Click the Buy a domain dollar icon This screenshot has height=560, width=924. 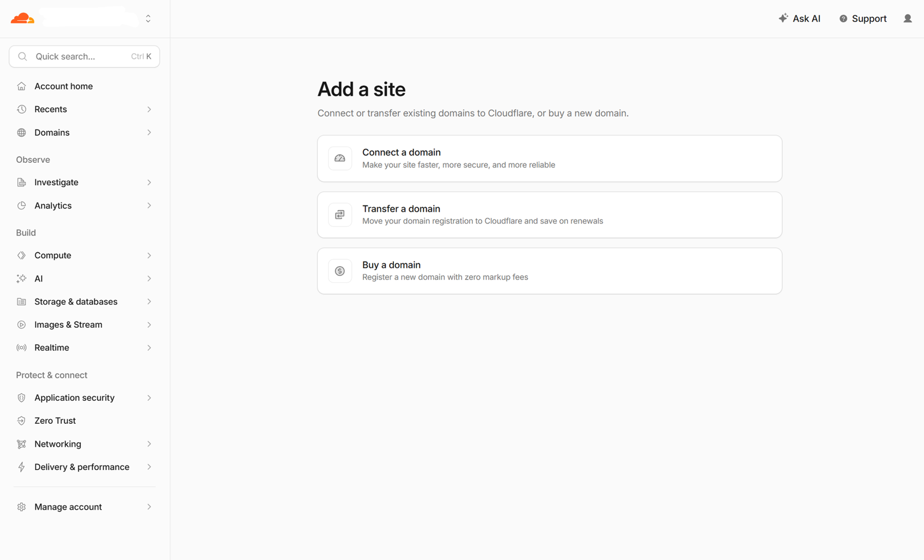coord(340,271)
